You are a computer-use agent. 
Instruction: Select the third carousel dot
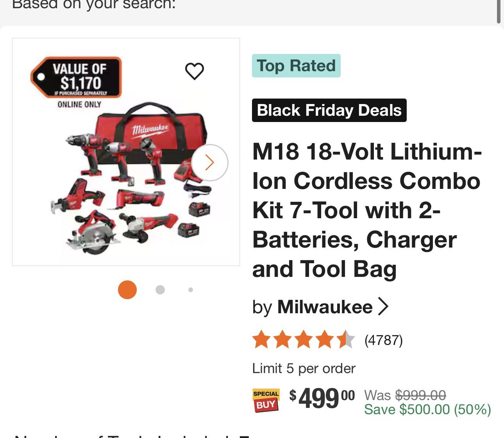pyautogui.click(x=190, y=289)
